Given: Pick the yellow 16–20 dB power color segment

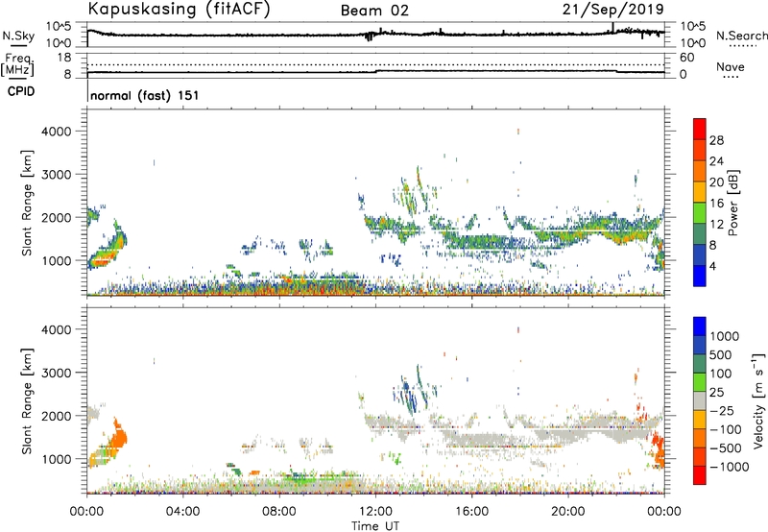Looking at the screenshot, I should coord(700,191).
